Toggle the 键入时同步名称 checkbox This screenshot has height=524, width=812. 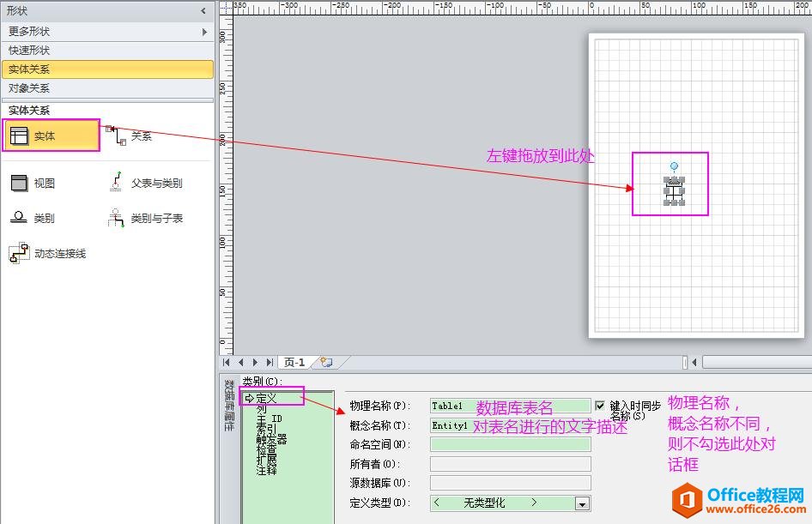point(599,405)
